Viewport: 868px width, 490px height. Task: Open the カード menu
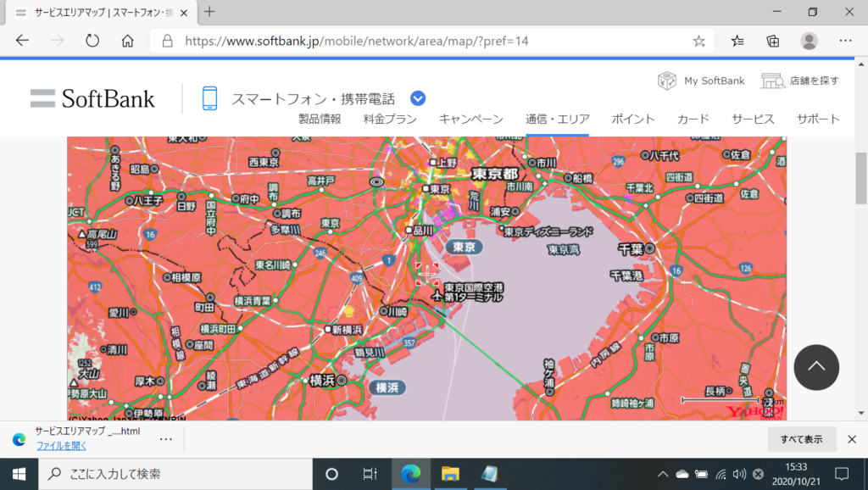693,119
